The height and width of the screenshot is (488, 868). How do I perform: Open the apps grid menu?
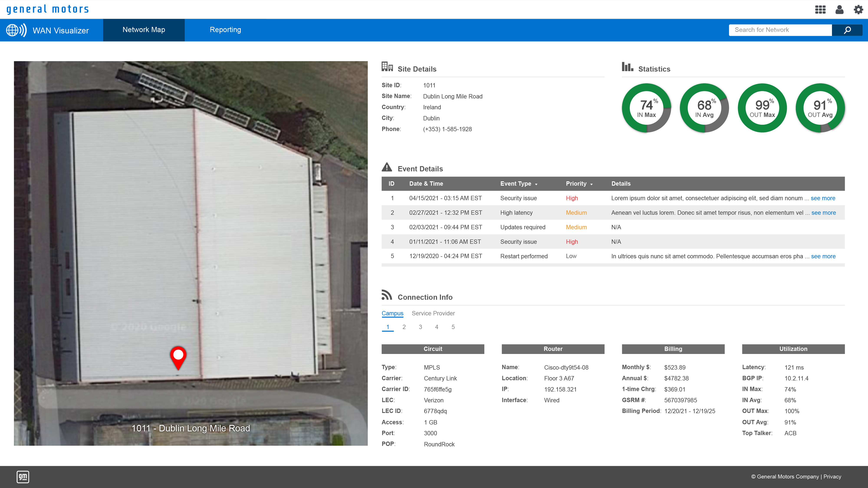pyautogui.click(x=820, y=10)
